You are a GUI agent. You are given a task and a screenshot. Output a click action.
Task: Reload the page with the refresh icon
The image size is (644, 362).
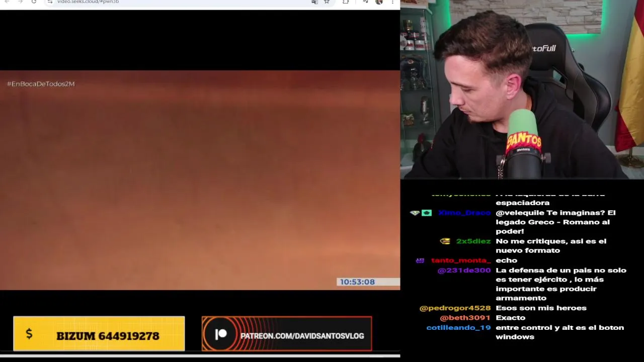(34, 2)
